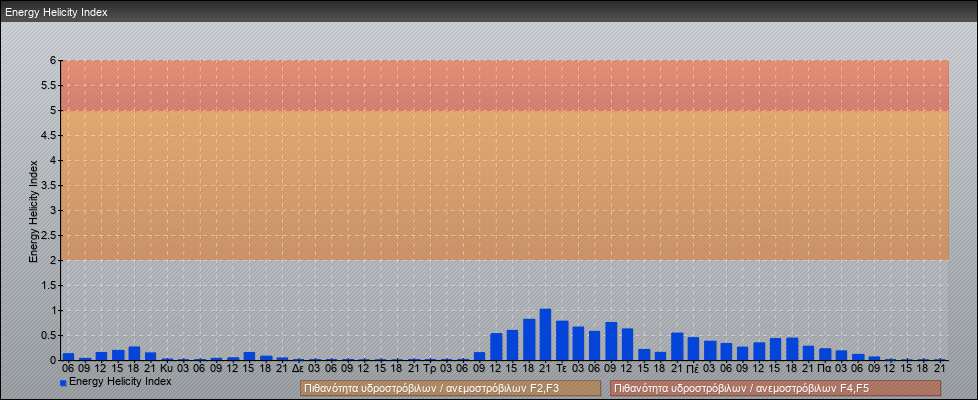
Task: Click the y-axis label 3.5
Action: click(x=48, y=185)
